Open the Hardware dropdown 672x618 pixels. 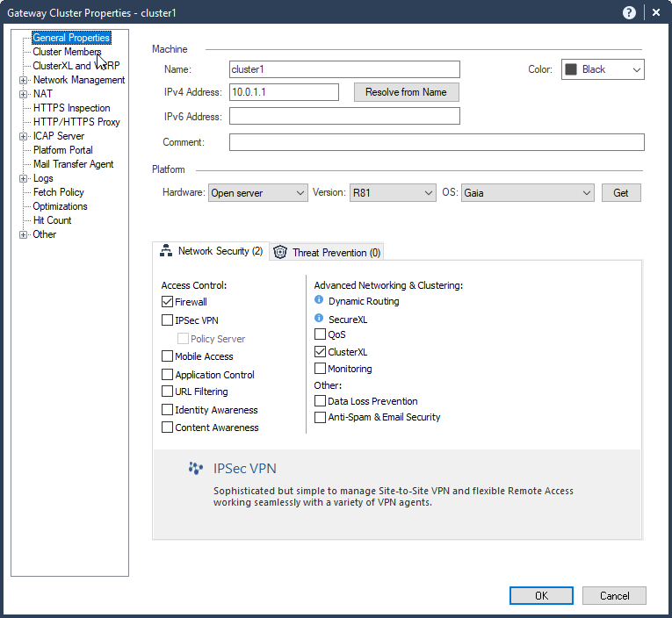[258, 193]
